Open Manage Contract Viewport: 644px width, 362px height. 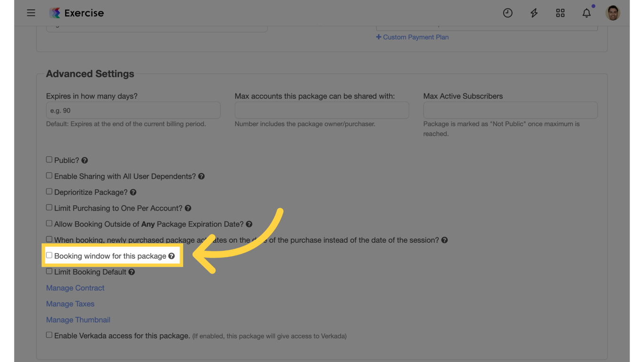point(75,288)
